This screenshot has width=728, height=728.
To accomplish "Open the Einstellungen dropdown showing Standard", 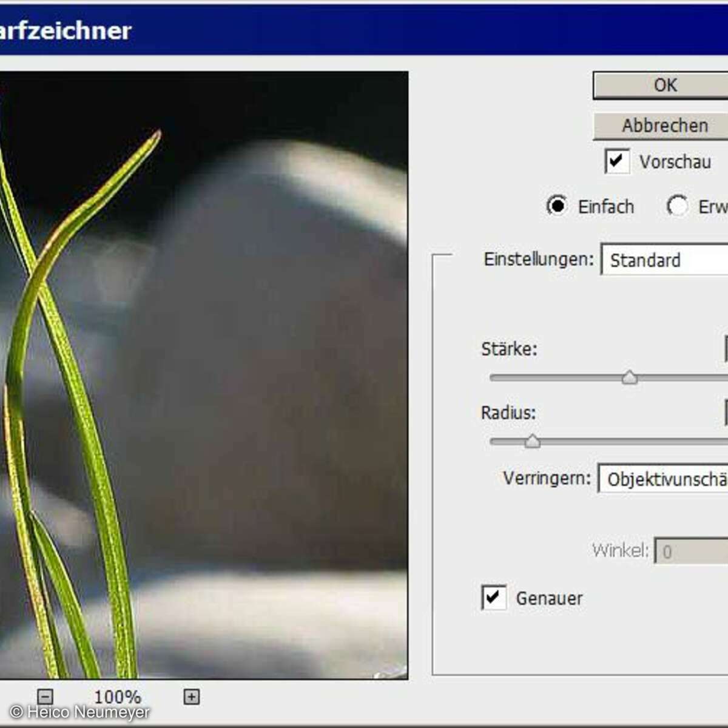I will coord(664,260).
